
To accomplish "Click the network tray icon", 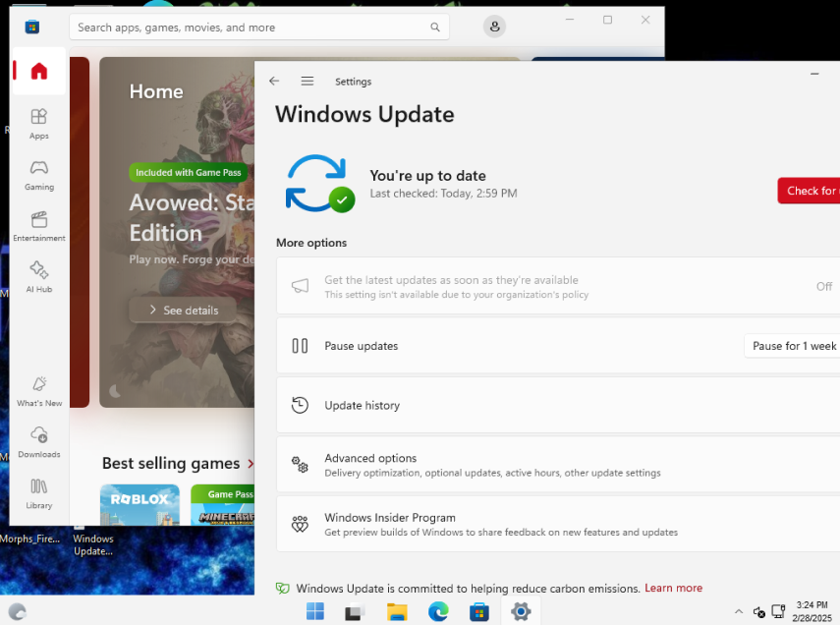I will click(778, 611).
